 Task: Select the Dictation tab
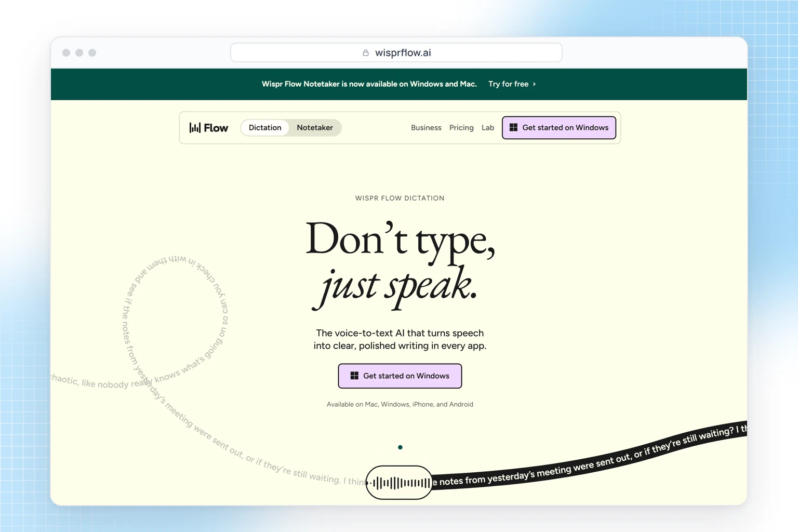tap(265, 128)
